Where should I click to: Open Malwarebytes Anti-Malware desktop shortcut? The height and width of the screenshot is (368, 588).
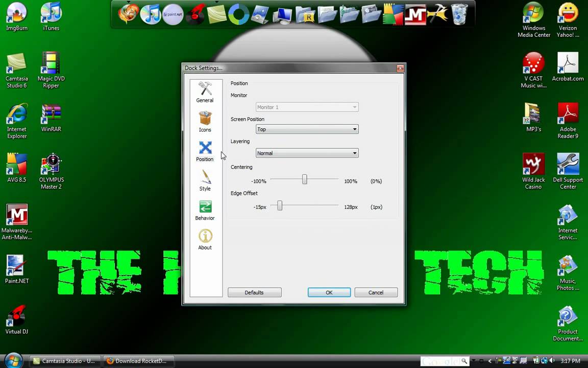tap(16, 222)
